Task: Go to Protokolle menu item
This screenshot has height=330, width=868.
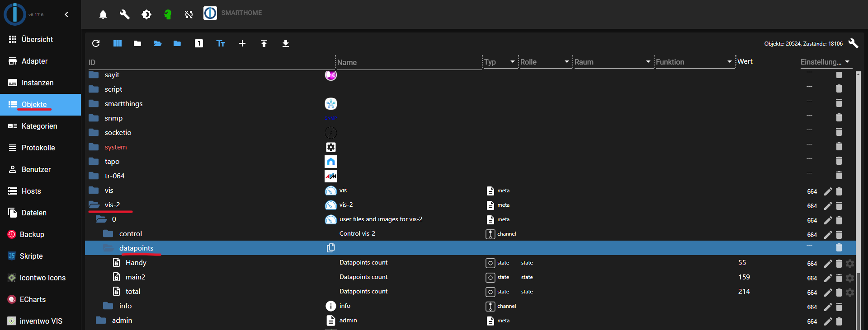Action: [38, 148]
